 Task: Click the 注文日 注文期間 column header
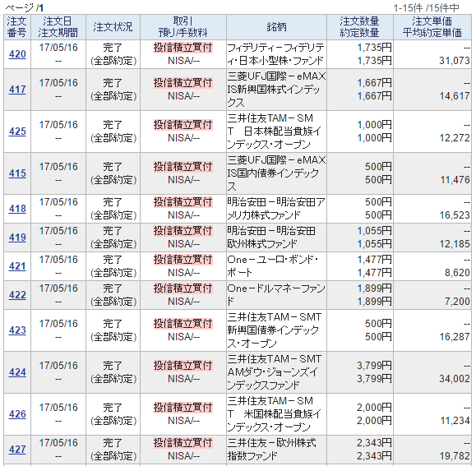pos(58,27)
